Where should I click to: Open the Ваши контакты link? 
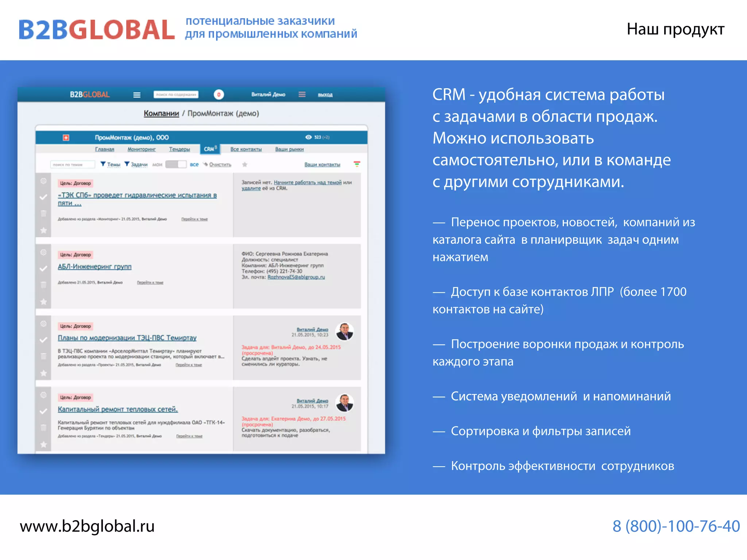tap(322, 165)
